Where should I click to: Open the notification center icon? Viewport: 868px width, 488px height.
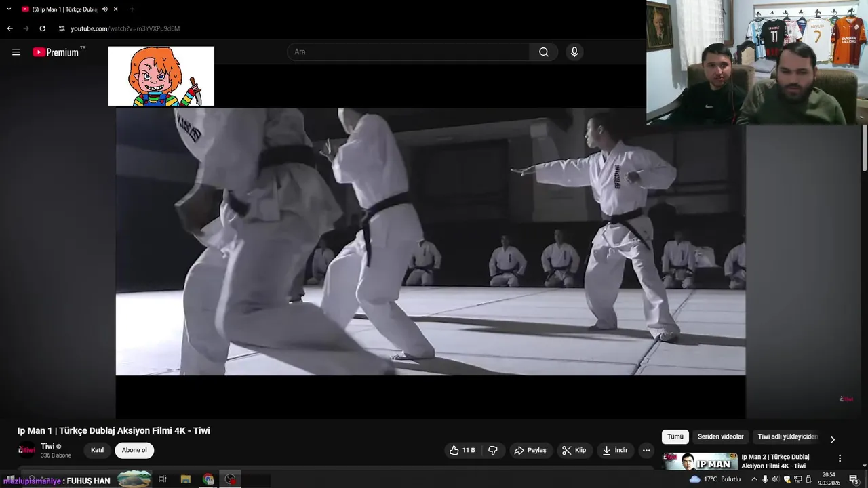point(854,479)
